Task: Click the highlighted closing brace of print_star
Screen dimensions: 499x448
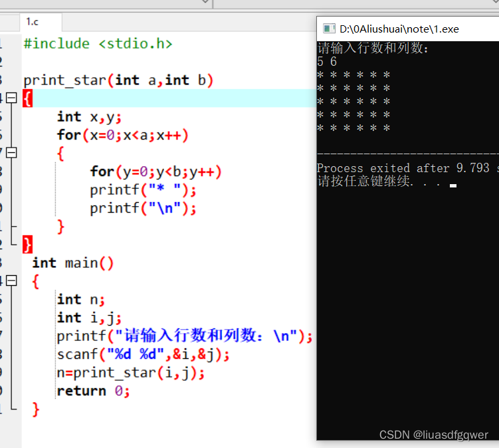Action: click(x=27, y=245)
